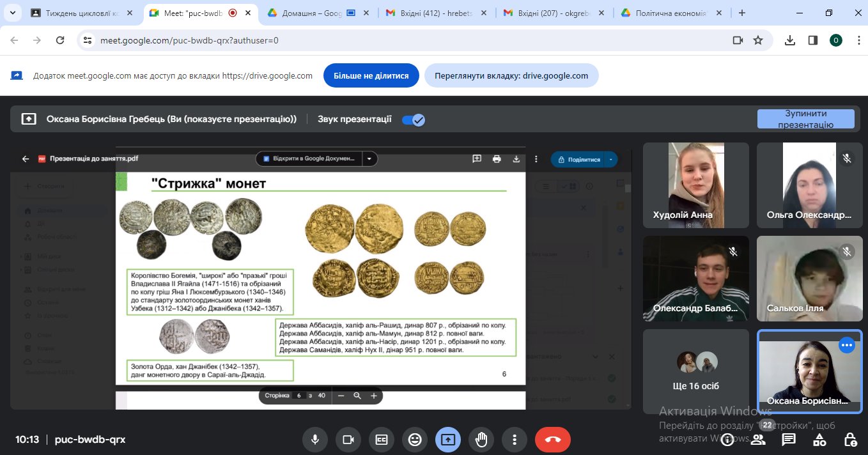Leave the call with red hang-up button
The width and height of the screenshot is (868, 455).
point(553,440)
